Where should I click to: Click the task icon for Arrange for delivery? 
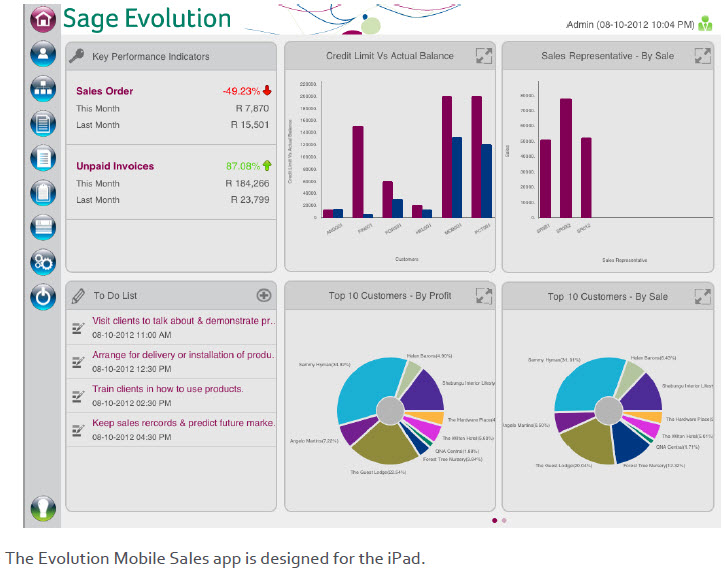coord(78,362)
